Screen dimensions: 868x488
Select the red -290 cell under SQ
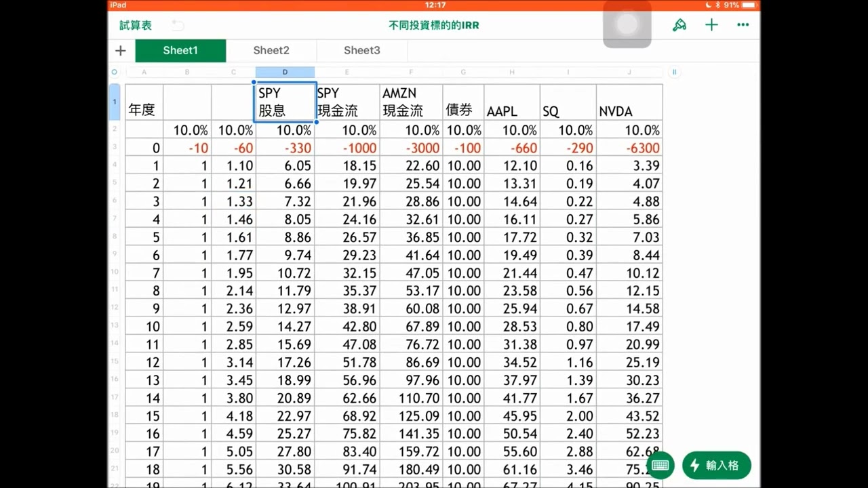[568, 148]
